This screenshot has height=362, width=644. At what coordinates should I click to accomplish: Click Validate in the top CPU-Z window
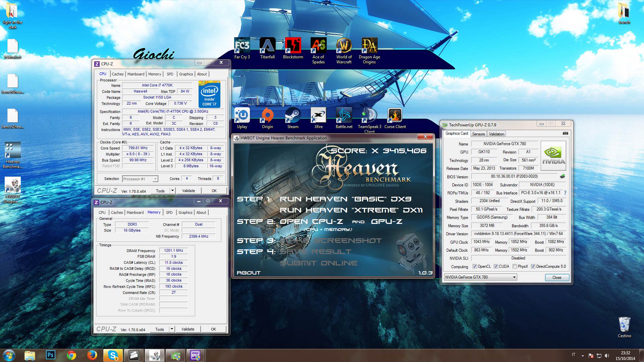189,191
